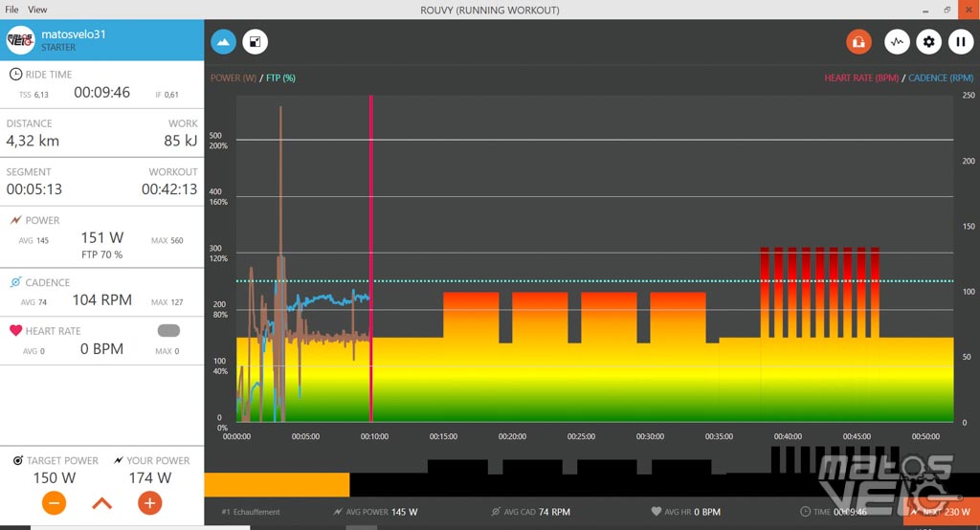980x530 pixels.
Task: Increase target power with the plus button
Action: pos(149,503)
